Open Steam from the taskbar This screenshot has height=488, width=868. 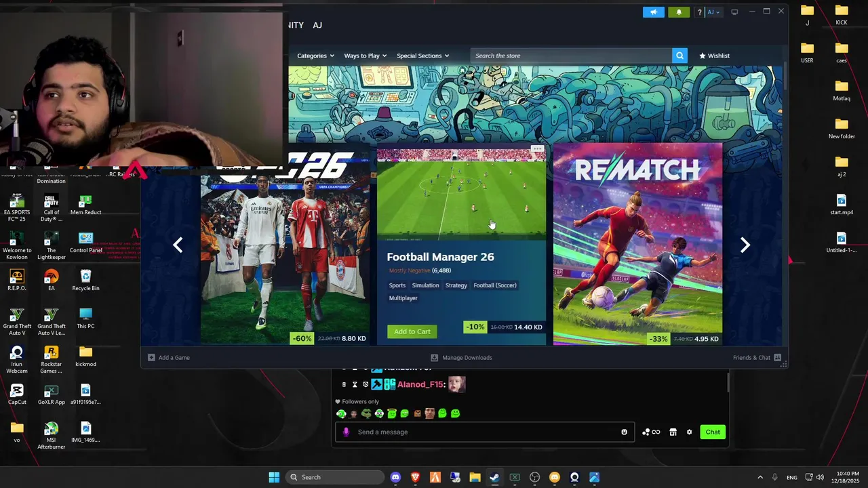(494, 477)
